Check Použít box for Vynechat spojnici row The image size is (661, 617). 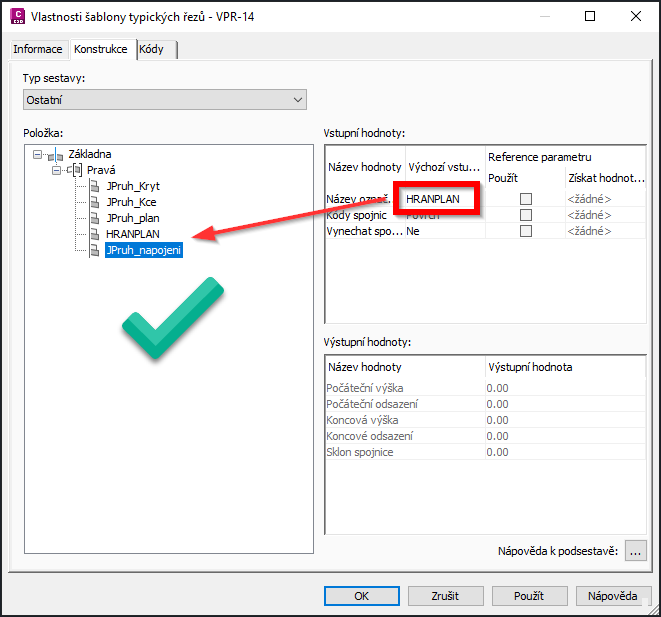tap(525, 231)
